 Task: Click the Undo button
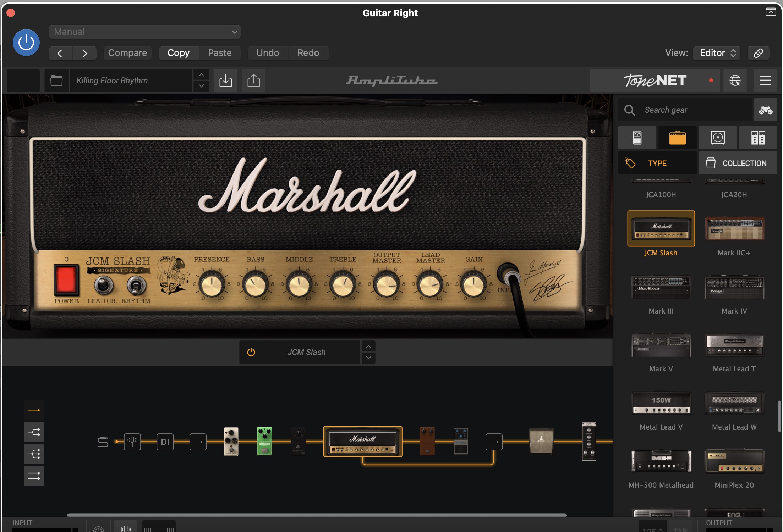coord(268,53)
